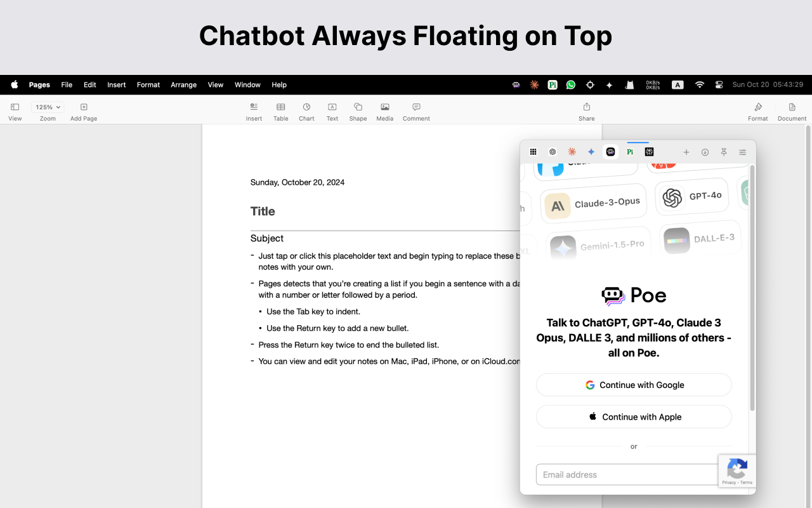Open the apps grid in the chatbot window
Image resolution: width=812 pixels, height=508 pixels.
point(534,152)
